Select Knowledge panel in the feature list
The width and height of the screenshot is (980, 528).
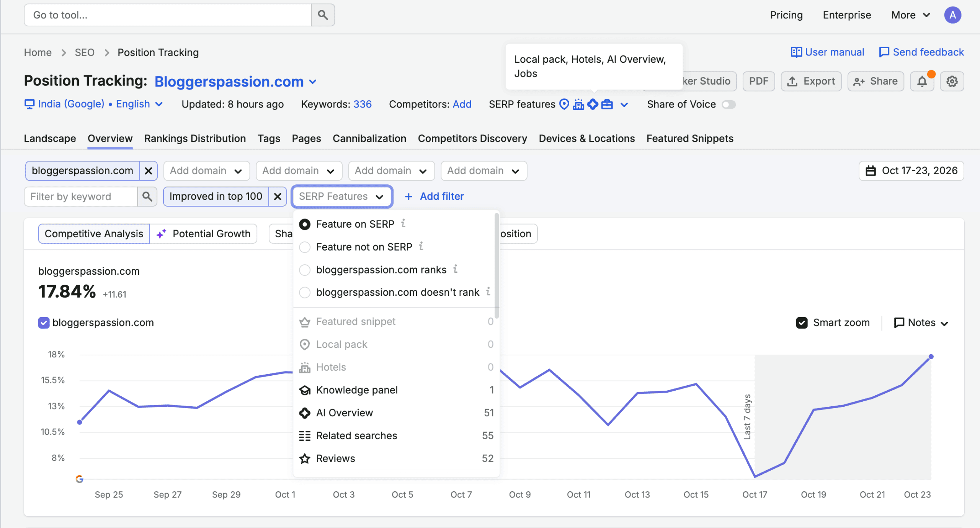click(x=396, y=390)
